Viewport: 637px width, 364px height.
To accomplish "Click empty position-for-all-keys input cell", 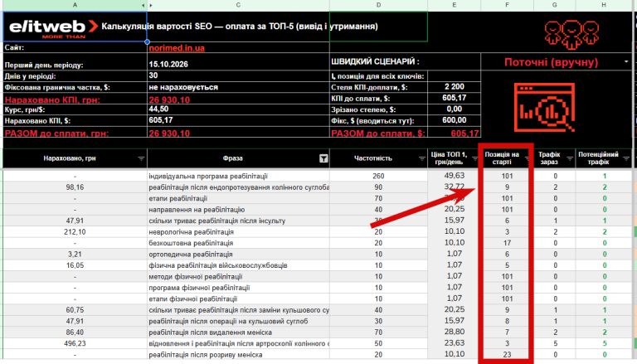I will click(x=455, y=75).
